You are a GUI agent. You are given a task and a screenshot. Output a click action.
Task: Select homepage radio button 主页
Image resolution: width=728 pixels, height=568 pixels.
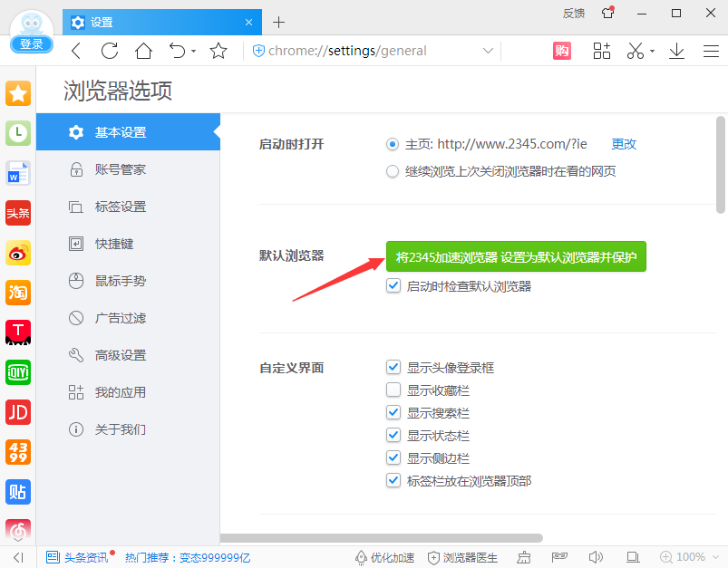(x=393, y=144)
